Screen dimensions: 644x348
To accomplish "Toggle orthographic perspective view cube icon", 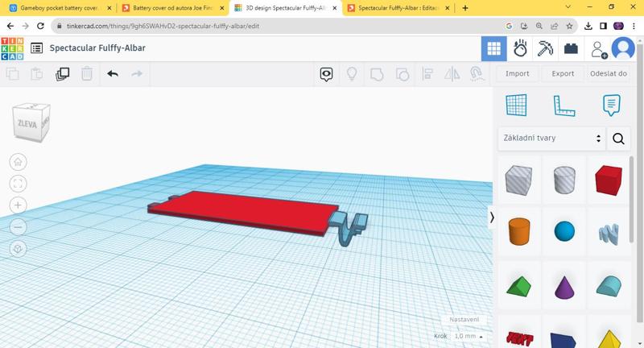I will [18, 249].
